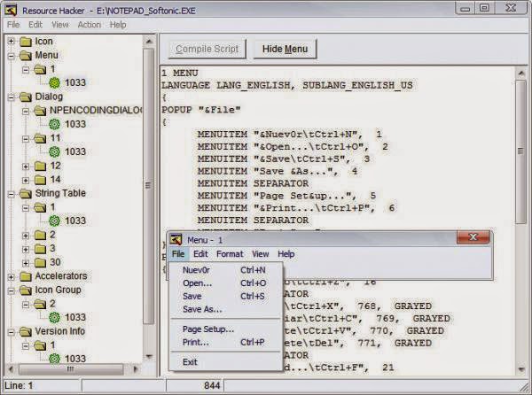Click the script editor vertical scrollbar thumb
532x395 pixels.
(520, 151)
